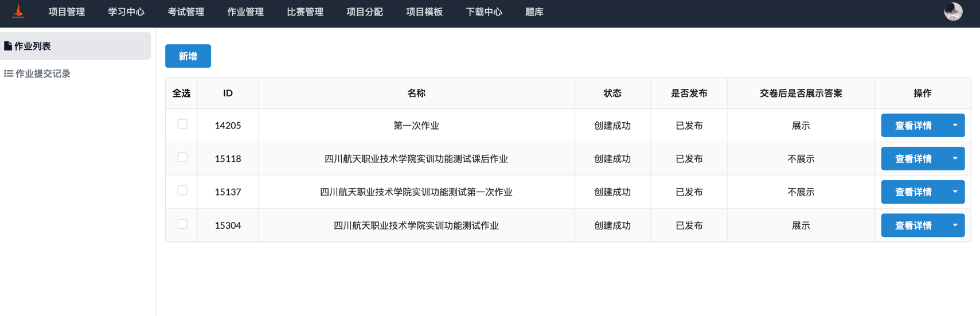
Task: Click 已发布 in row 15118
Action: (689, 159)
